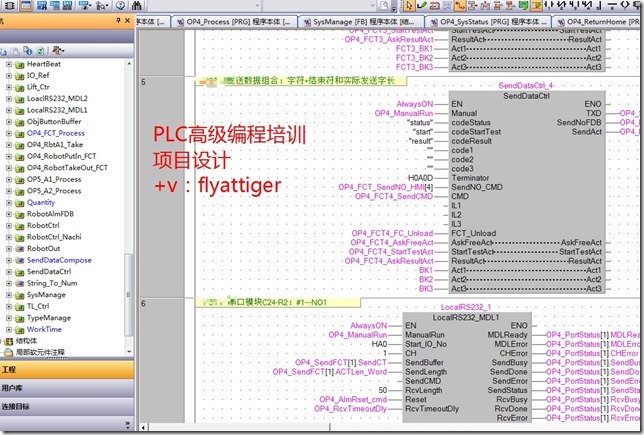Viewport: 644px width, 435px height.
Task: Click the String_To_Num folder icon
Action: coord(19,283)
